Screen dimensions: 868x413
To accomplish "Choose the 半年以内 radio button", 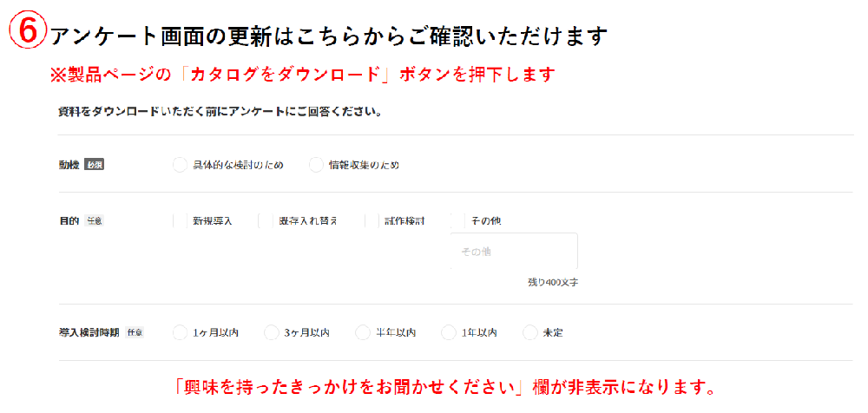I will point(362,332).
